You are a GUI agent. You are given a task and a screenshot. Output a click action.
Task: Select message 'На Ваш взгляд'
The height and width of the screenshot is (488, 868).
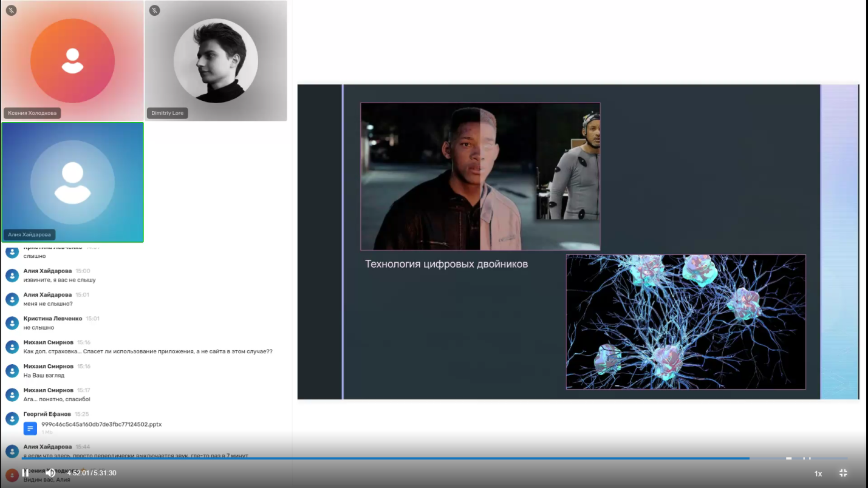(x=44, y=375)
